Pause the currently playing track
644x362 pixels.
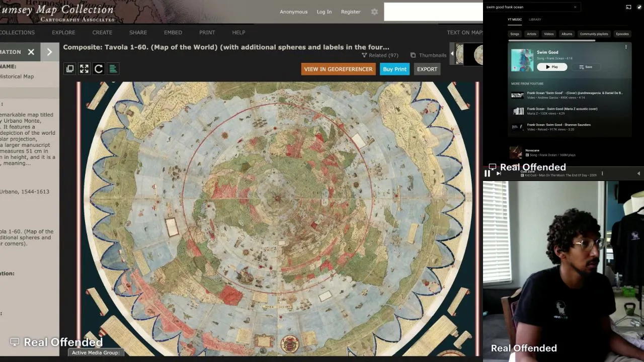(487, 173)
